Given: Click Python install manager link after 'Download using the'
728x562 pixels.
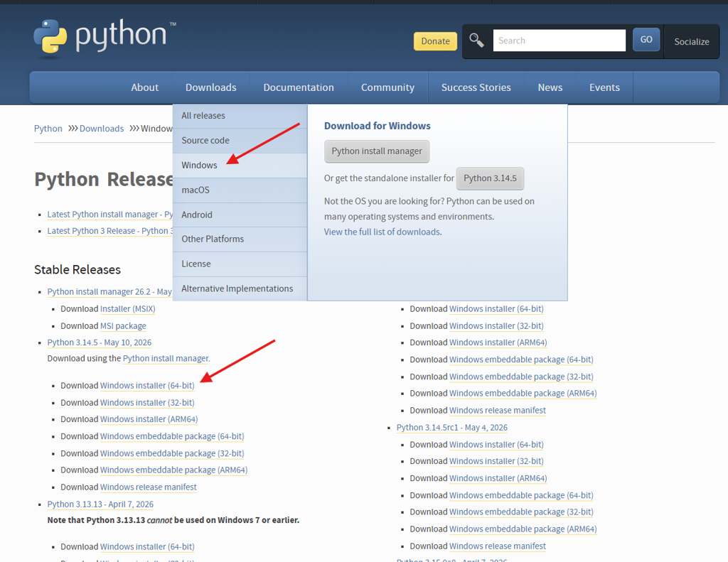Looking at the screenshot, I should click(166, 359).
